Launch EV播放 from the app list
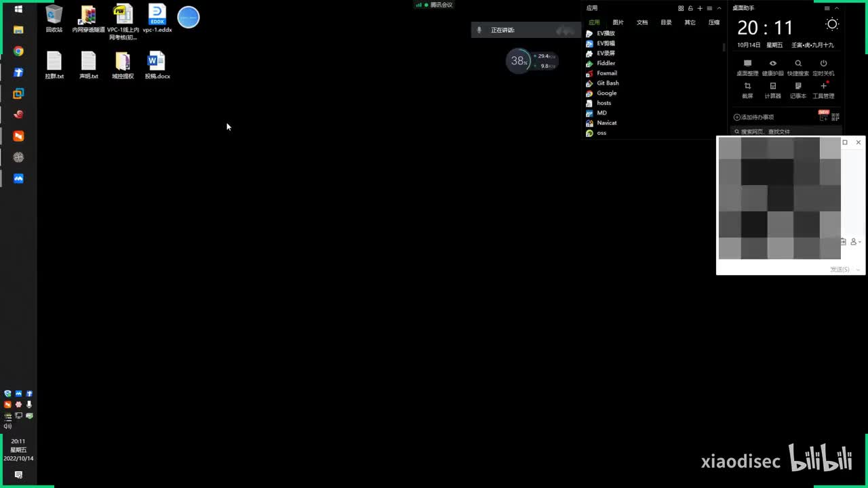 click(601, 33)
